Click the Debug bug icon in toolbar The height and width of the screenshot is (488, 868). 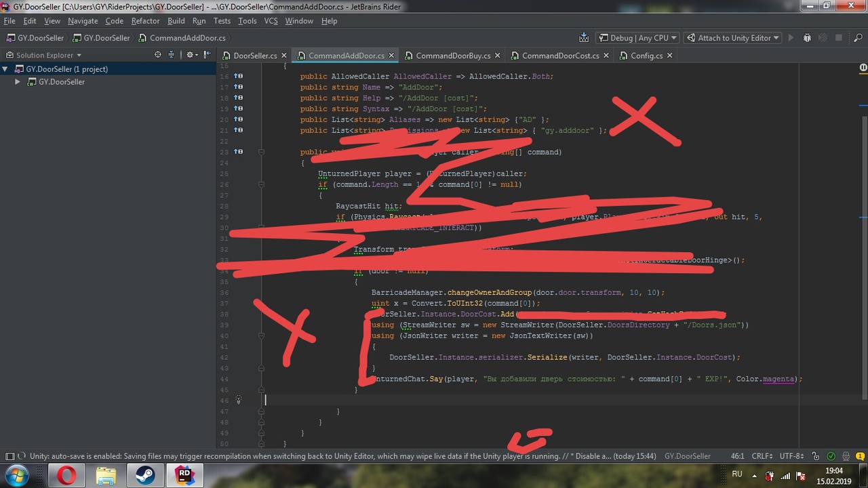[x=807, y=38]
